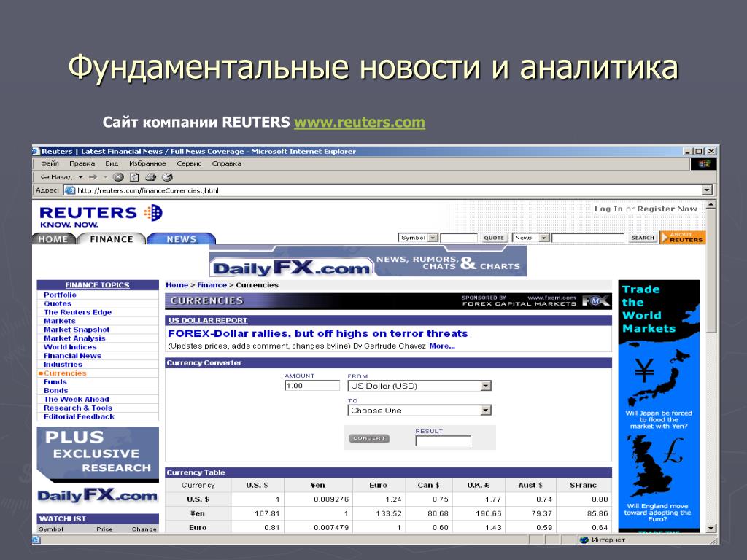Switch to the HOME tab

point(53,239)
